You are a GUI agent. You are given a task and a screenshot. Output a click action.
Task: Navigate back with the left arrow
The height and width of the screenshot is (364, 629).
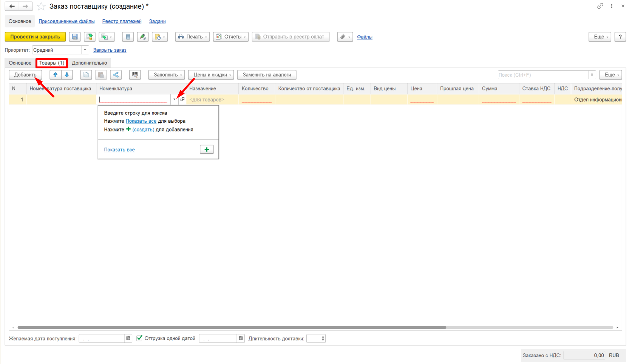click(12, 6)
